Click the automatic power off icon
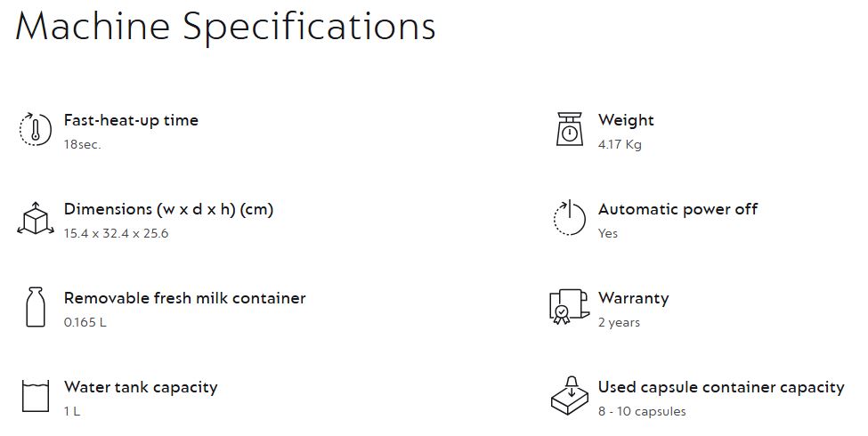 pos(569,219)
